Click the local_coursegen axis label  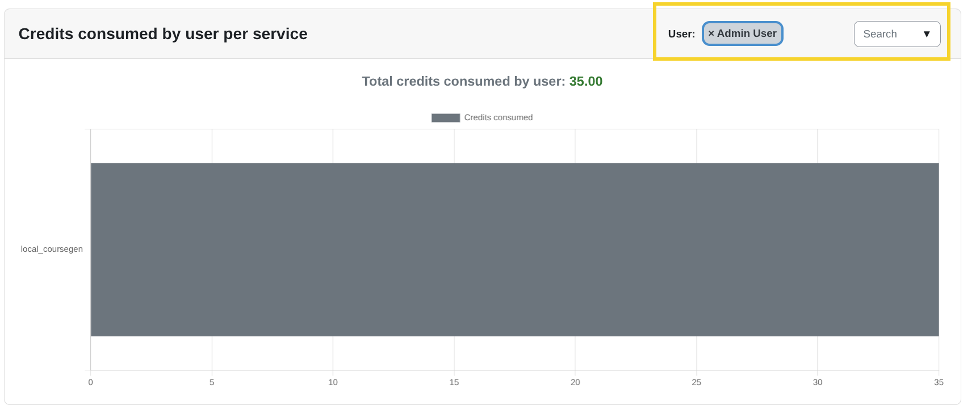52,249
